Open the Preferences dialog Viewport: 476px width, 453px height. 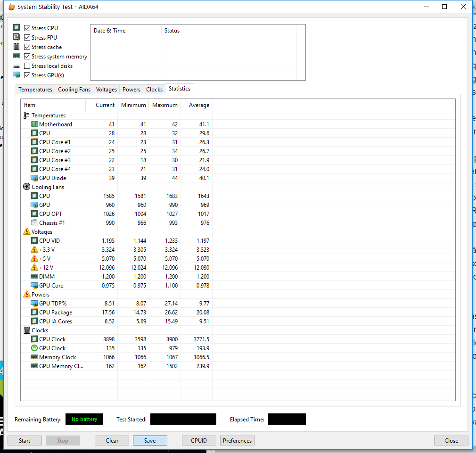click(237, 440)
